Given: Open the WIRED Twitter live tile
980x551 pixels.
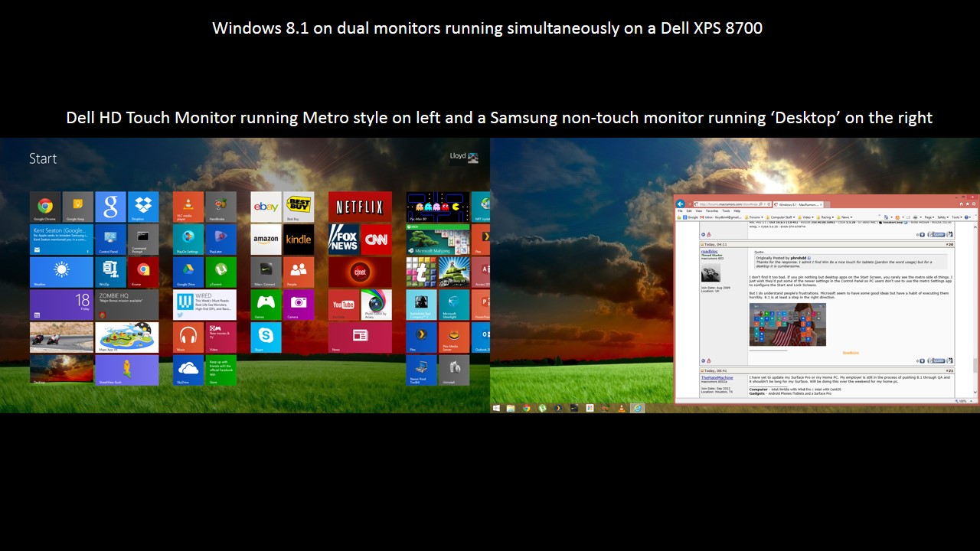Looking at the screenshot, I should tap(204, 305).
